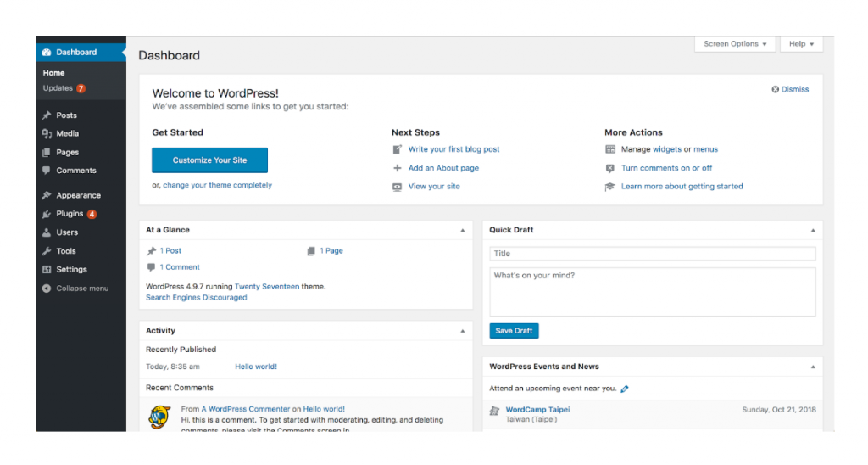Click the Appearance paintbrush icon

coord(47,195)
